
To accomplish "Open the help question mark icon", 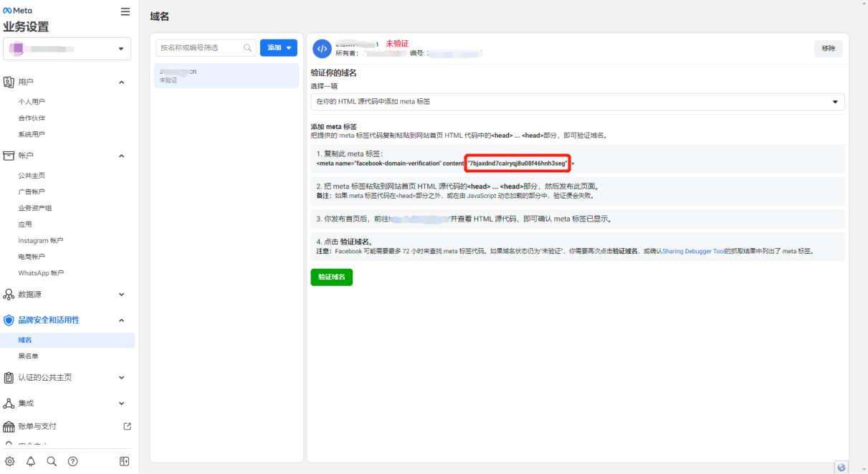I will 72,461.
